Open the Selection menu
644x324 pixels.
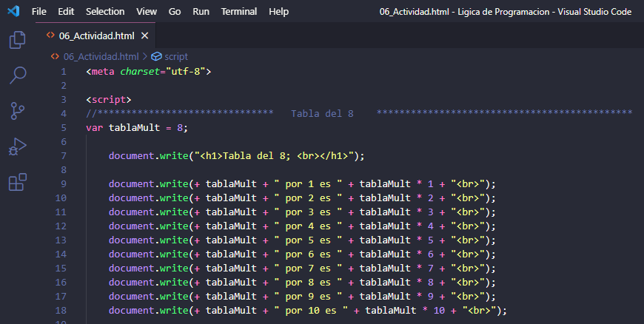click(x=105, y=12)
